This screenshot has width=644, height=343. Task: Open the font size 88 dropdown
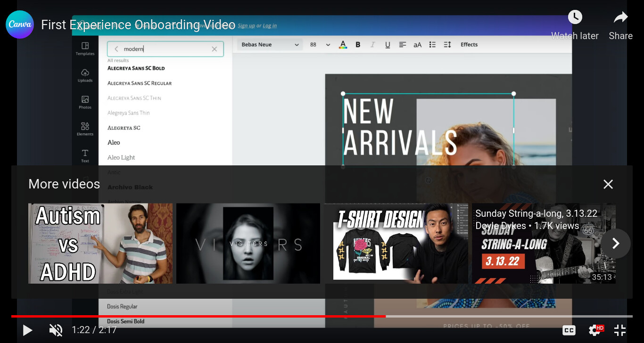click(320, 45)
